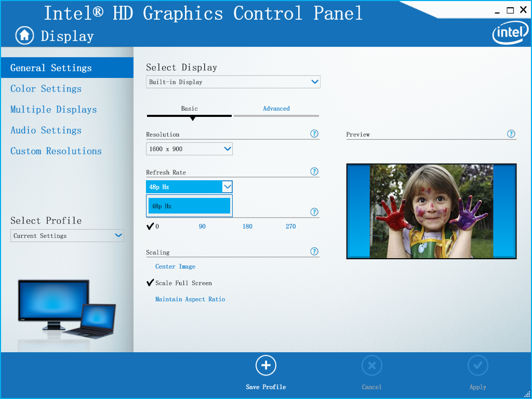Select Maintain Aspect Ratio scaling
Viewport: 532px width, 399px height.
coord(190,299)
